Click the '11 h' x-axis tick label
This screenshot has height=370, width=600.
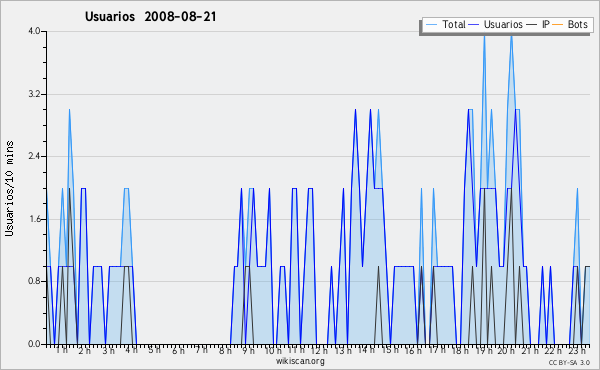click(296, 350)
